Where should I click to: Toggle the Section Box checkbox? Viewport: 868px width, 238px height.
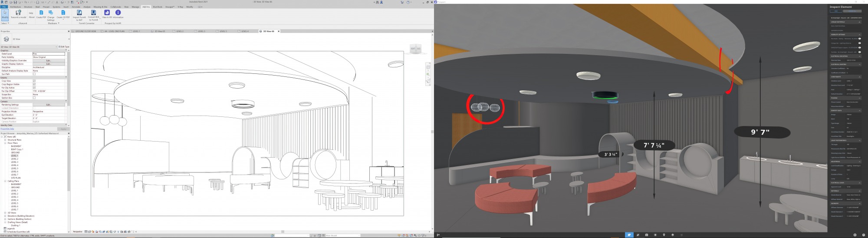(x=34, y=98)
